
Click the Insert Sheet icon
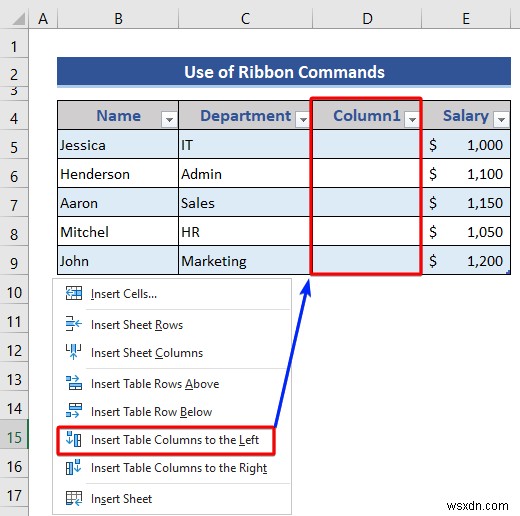pos(74,498)
